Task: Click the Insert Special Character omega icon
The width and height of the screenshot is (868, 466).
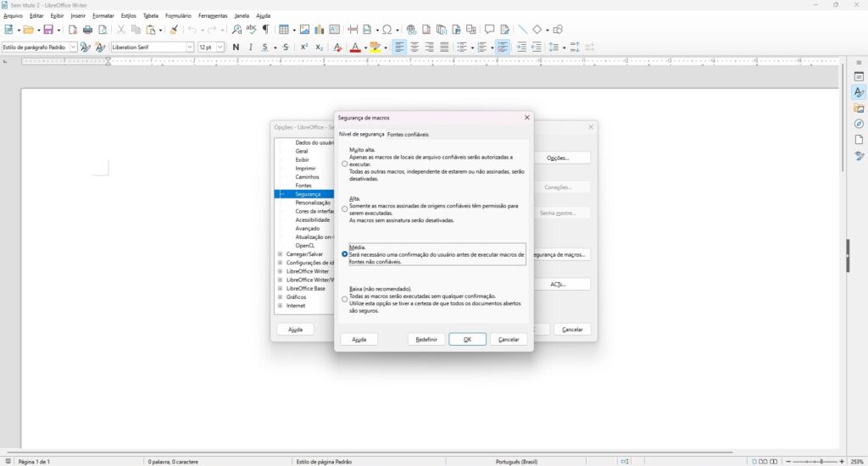Action: click(x=387, y=30)
